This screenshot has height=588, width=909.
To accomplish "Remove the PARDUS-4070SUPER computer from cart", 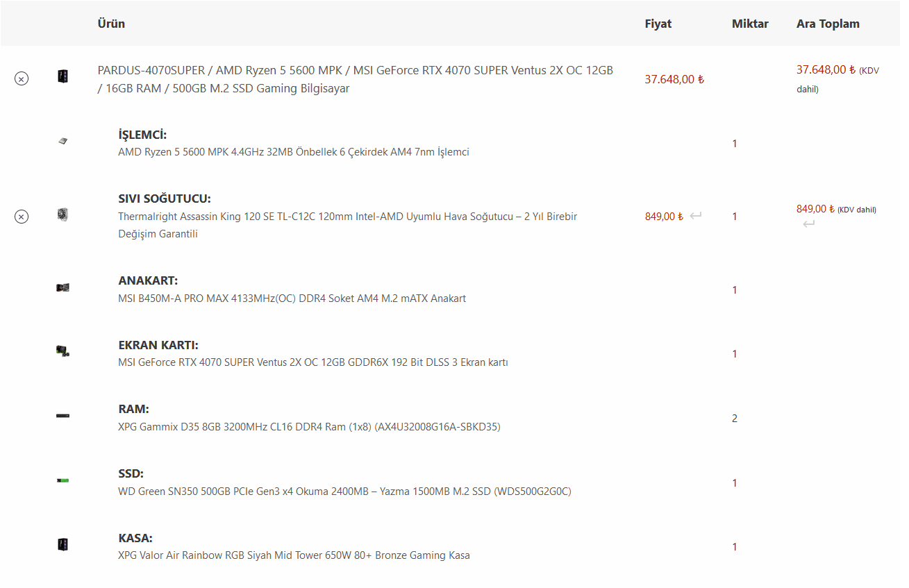I will coord(22,78).
